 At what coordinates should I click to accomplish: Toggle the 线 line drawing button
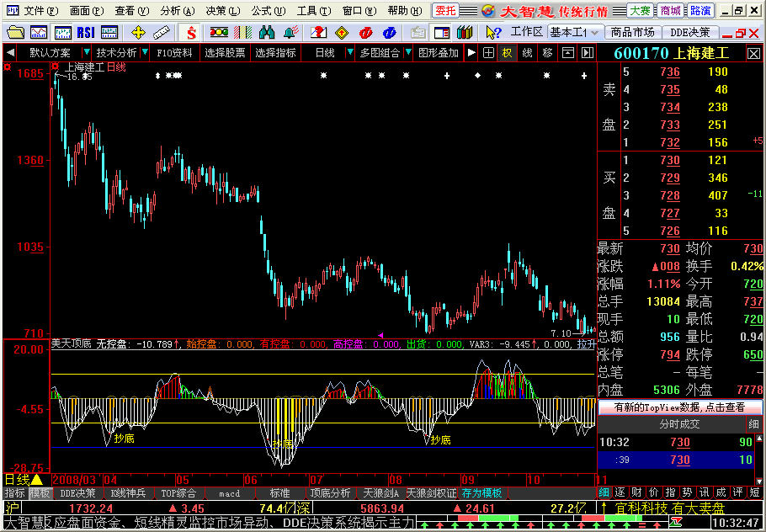527,53
